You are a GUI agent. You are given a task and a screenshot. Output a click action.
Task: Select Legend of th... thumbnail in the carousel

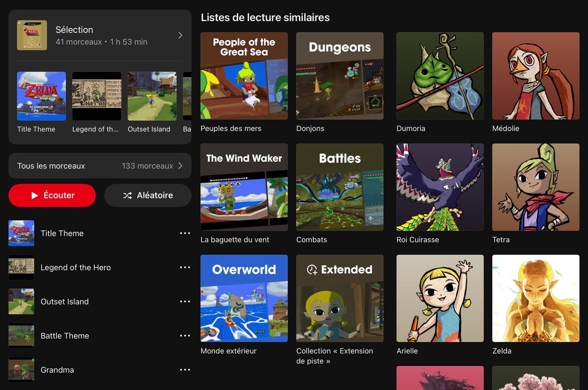coord(97,96)
